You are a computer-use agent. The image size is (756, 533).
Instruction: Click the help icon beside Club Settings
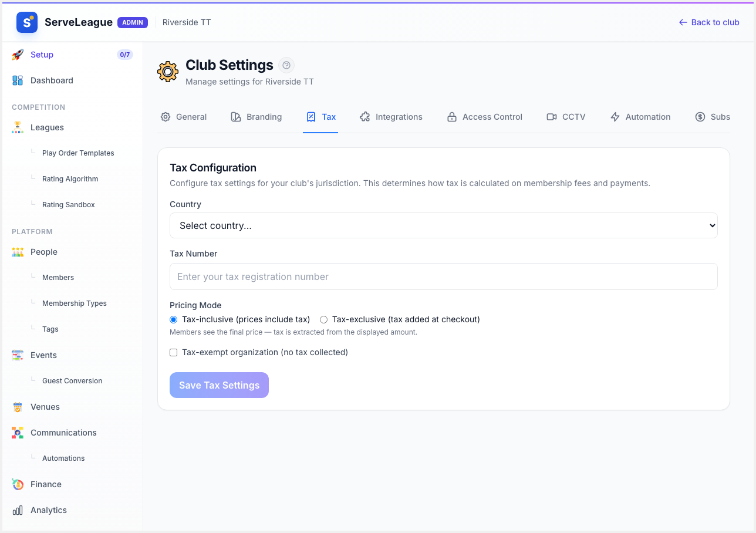[286, 65]
